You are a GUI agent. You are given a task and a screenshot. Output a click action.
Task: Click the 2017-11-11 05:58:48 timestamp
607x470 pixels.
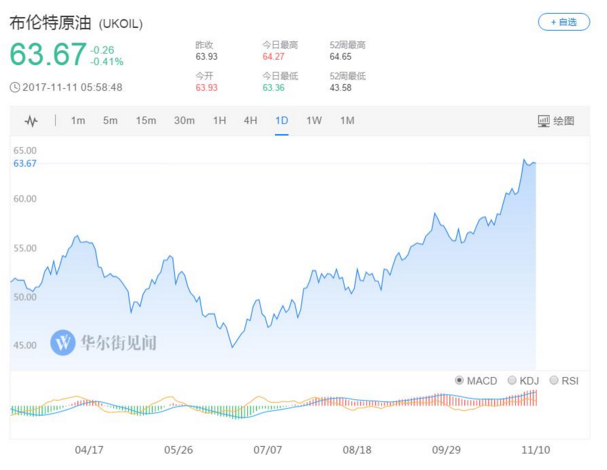coord(72,87)
